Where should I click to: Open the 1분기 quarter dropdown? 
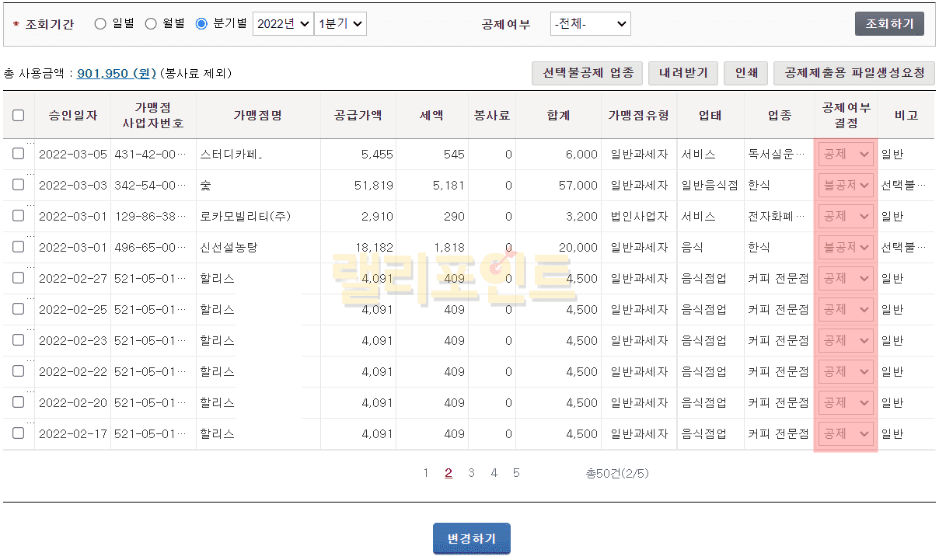click(x=340, y=24)
